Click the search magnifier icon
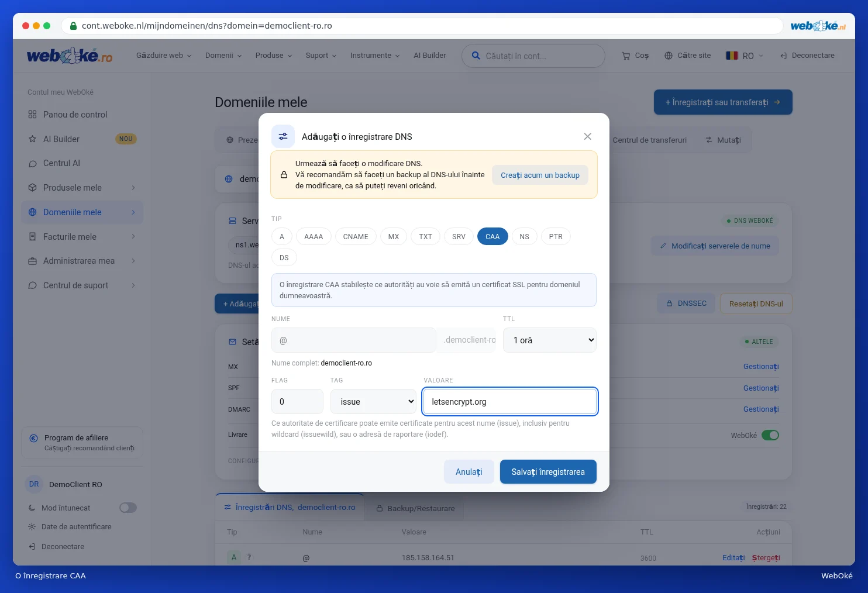 pyautogui.click(x=476, y=56)
